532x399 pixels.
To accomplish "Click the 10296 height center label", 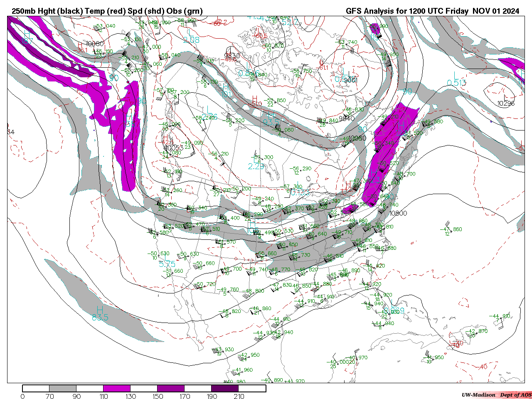I will coord(506,103).
